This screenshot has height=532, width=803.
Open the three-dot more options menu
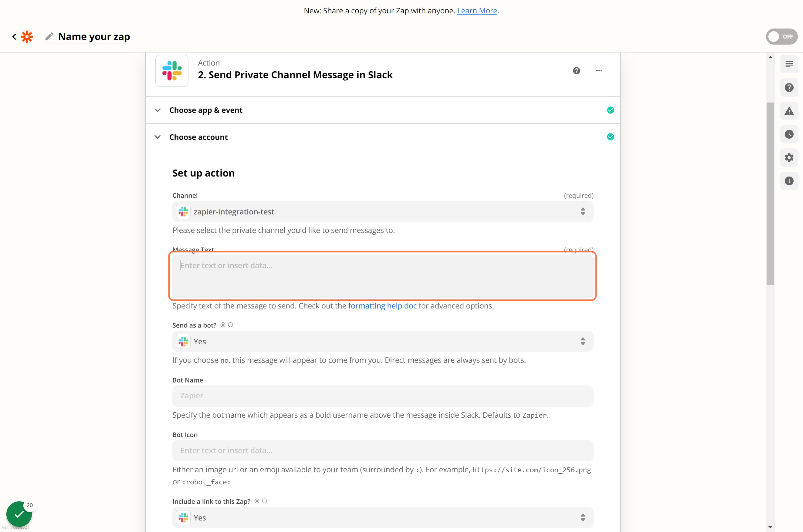(x=599, y=71)
